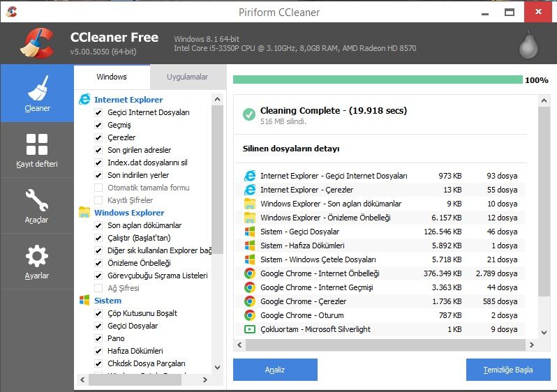
Task: Click the Piriform pear icon
Action: 529,44
